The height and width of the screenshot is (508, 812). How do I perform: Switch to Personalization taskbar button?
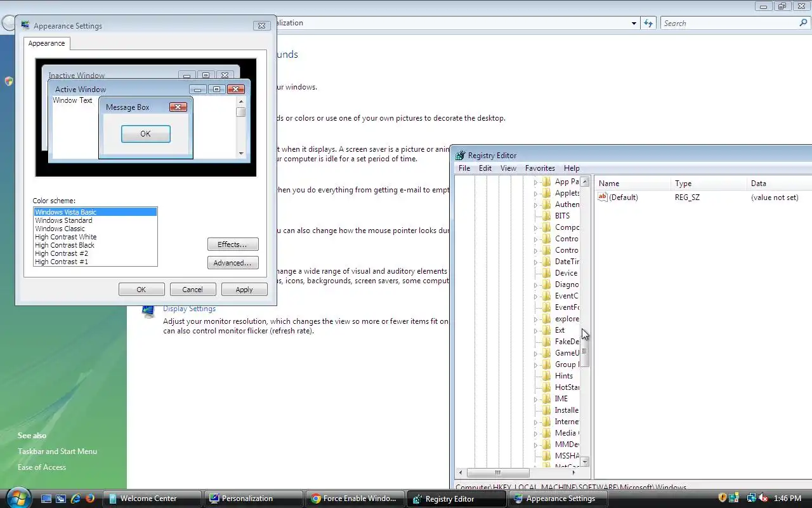pyautogui.click(x=254, y=498)
